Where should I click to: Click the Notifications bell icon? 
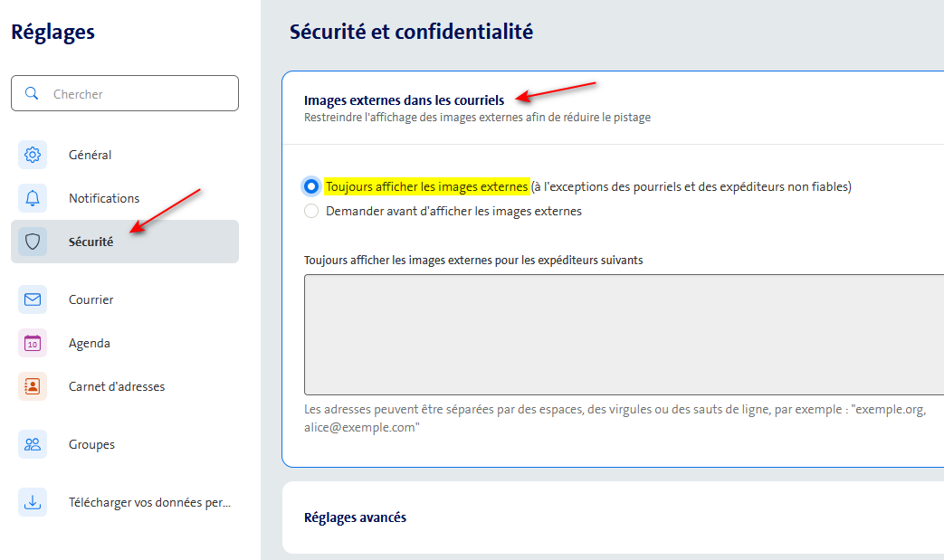(x=33, y=198)
